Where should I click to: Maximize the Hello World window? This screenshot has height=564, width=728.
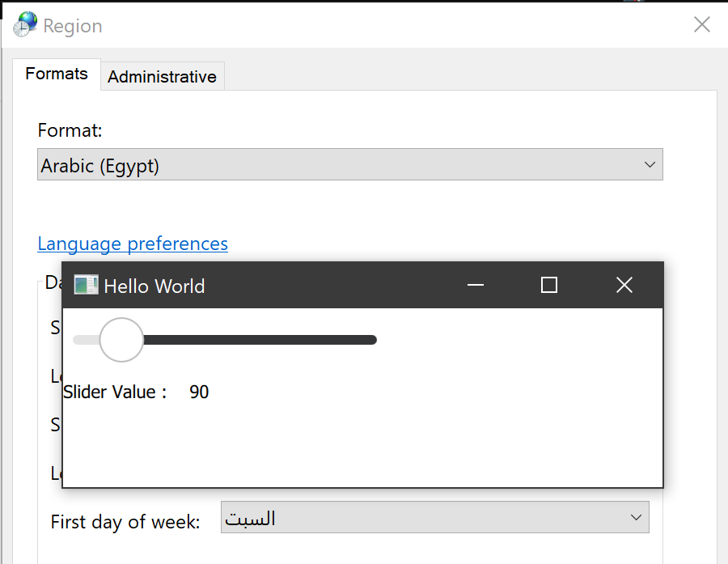(x=549, y=285)
